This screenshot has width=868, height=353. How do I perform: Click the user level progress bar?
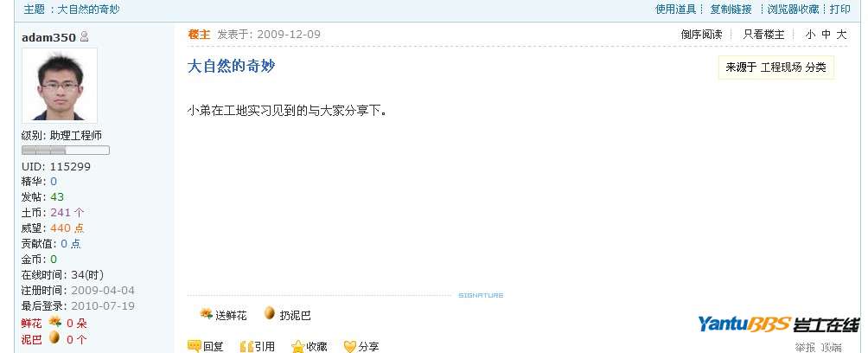(x=66, y=151)
